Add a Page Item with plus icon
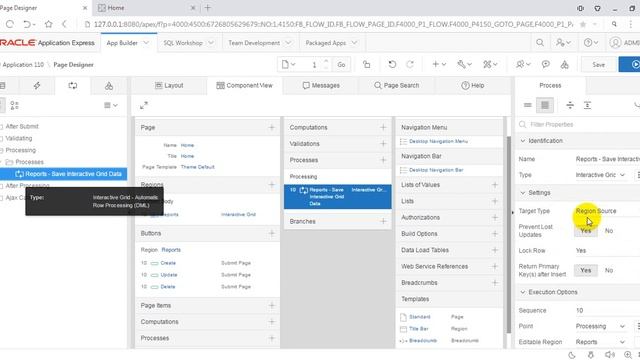Viewport: 640px width, 360px height. point(271,305)
